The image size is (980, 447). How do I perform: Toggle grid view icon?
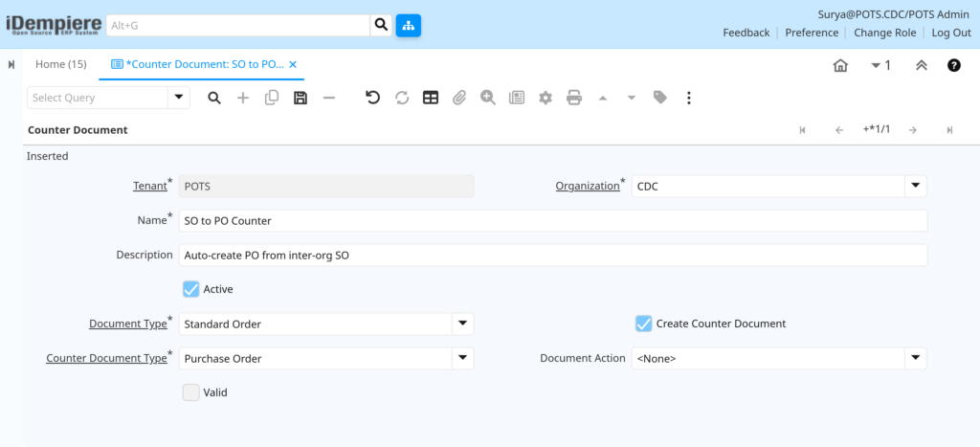pyautogui.click(x=431, y=98)
